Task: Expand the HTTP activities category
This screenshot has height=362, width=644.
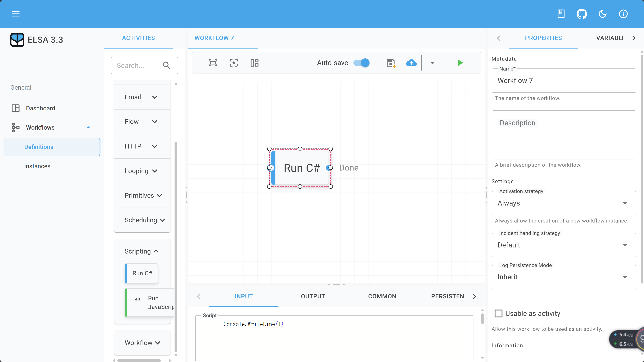Action: click(141, 146)
